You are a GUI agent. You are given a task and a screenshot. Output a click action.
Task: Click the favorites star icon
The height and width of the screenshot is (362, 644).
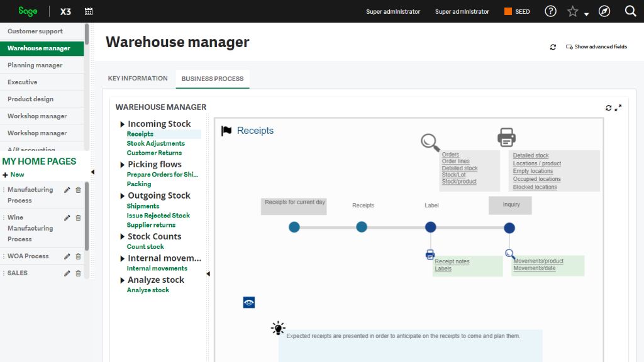coord(572,11)
